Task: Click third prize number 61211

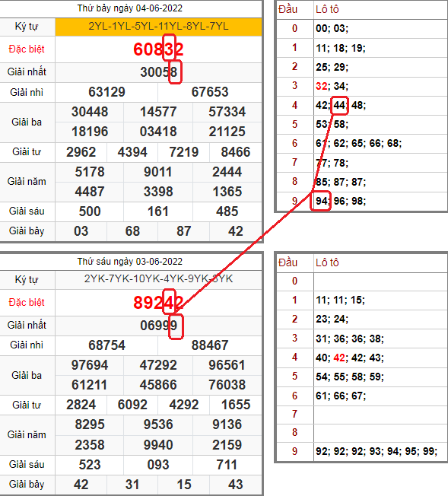Action: coord(90,385)
